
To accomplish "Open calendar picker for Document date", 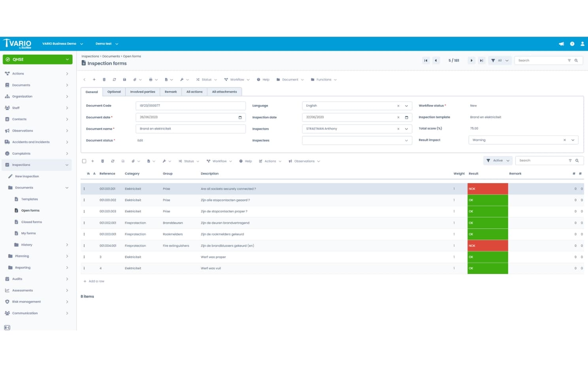I will [x=240, y=117].
